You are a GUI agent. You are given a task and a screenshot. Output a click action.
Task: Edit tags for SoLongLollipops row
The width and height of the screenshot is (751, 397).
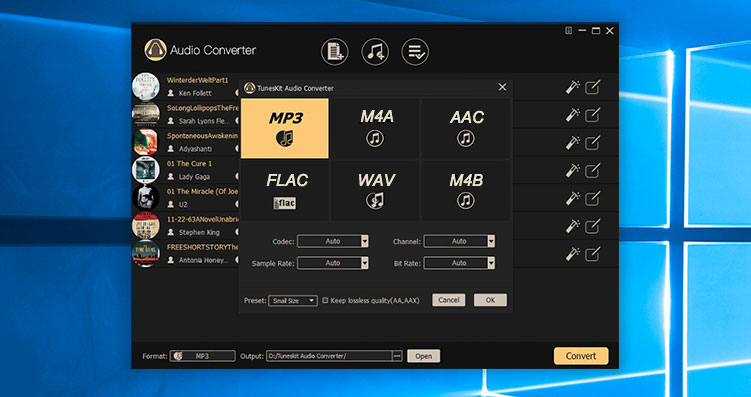click(592, 115)
